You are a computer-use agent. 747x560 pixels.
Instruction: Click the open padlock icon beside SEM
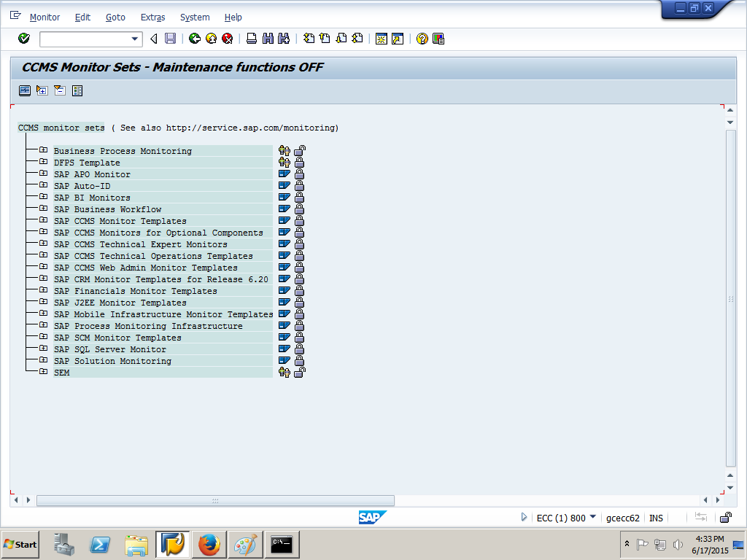click(x=300, y=372)
